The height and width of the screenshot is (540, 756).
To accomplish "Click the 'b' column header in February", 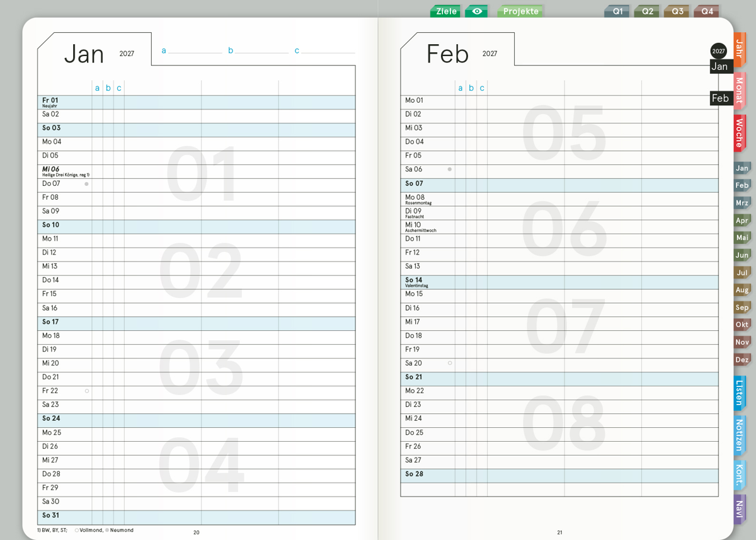I will pos(471,88).
